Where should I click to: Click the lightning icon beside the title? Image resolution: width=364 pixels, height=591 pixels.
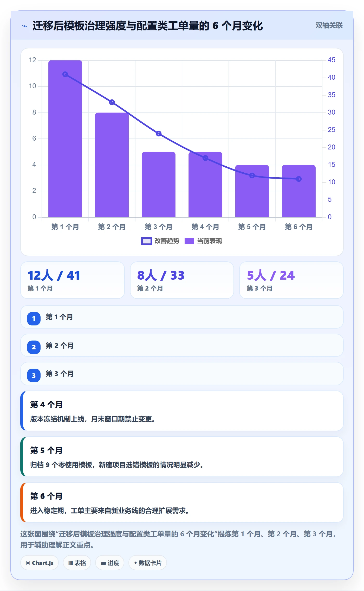[x=25, y=26]
